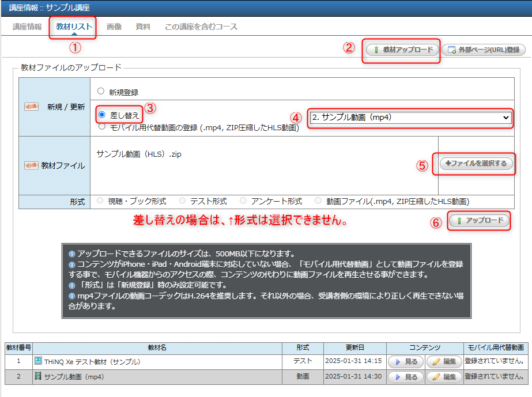532x397 pixels.
Task: Click the film icon beside サンプル動画（mp4）
Action: pos(39,377)
